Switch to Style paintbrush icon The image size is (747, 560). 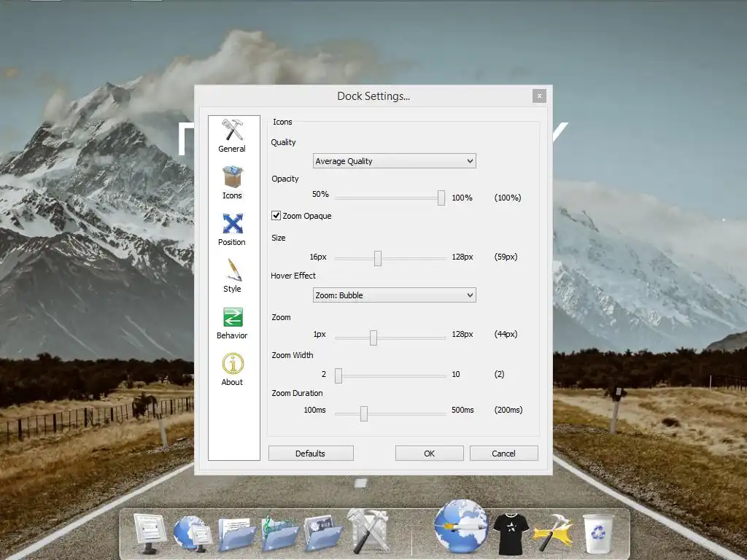click(233, 270)
